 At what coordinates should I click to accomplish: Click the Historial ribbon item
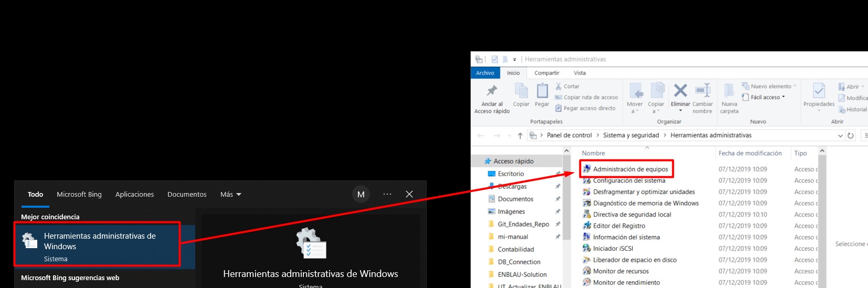(853, 110)
